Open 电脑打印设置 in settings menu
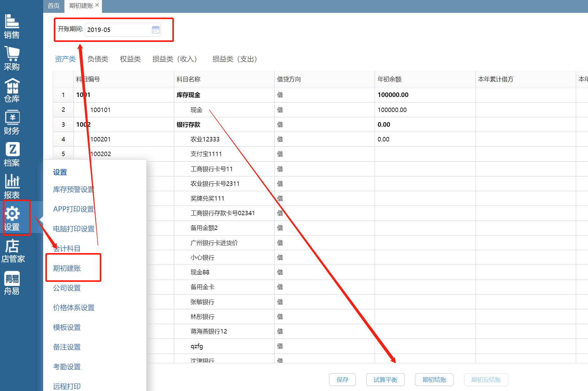Screen dimensions: 588x391 (73, 229)
